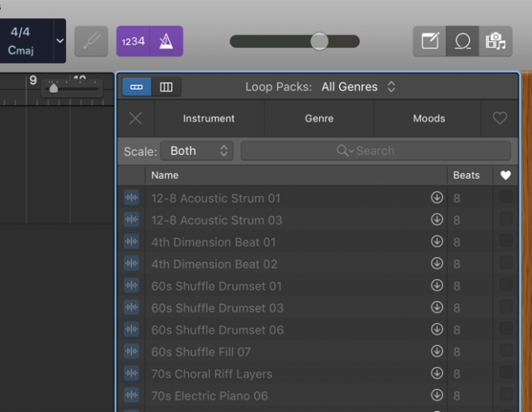Switch loop browser to column view
Viewport: 532px width, 412px height.
point(166,87)
